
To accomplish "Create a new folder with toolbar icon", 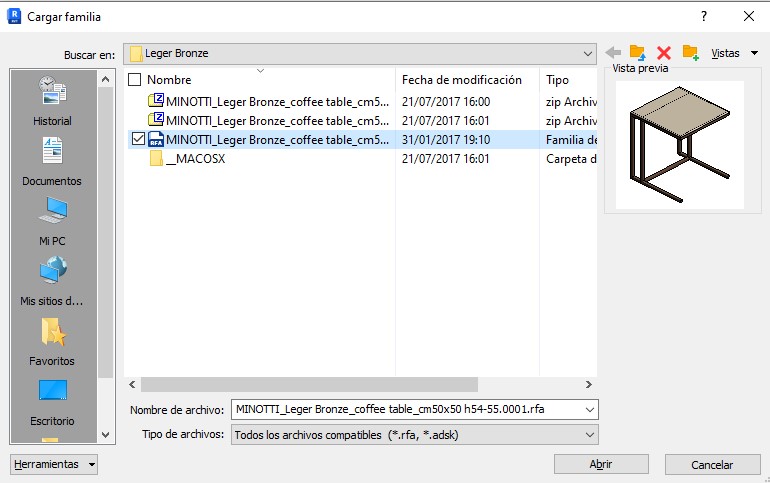I will pos(690,53).
